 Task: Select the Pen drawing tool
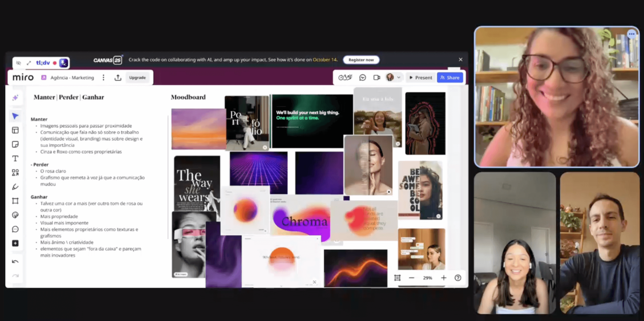point(15,187)
